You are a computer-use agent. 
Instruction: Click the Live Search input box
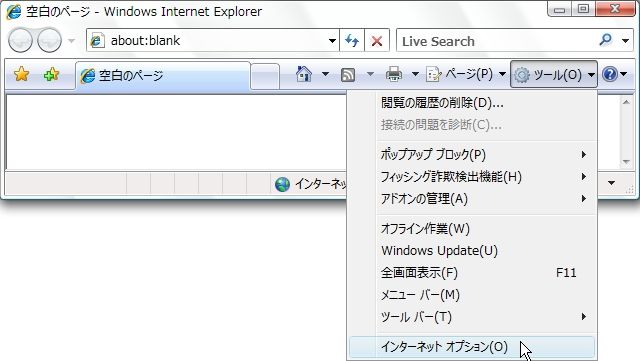click(495, 40)
